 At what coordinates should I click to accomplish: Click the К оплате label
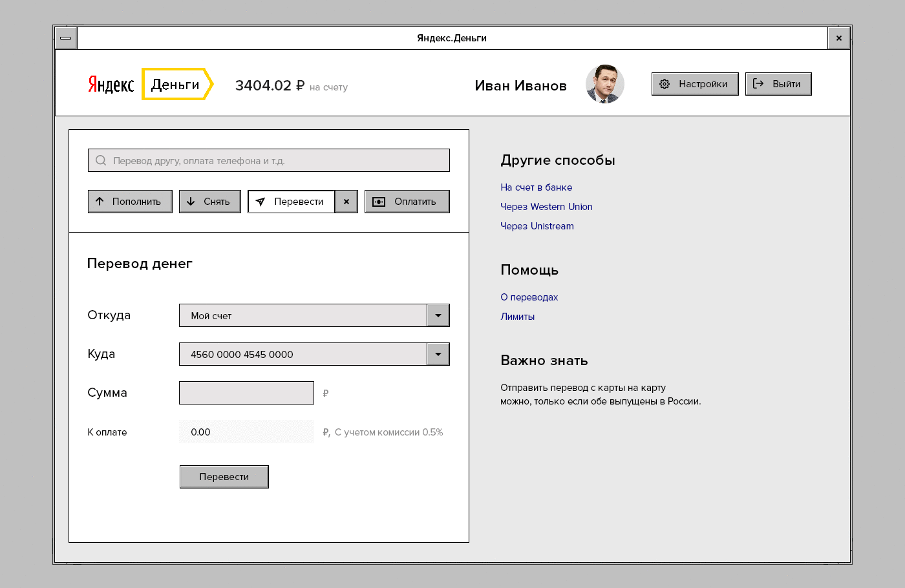[x=107, y=432]
